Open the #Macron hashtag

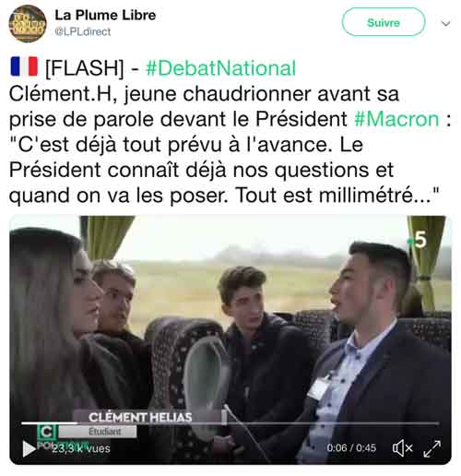(x=396, y=119)
